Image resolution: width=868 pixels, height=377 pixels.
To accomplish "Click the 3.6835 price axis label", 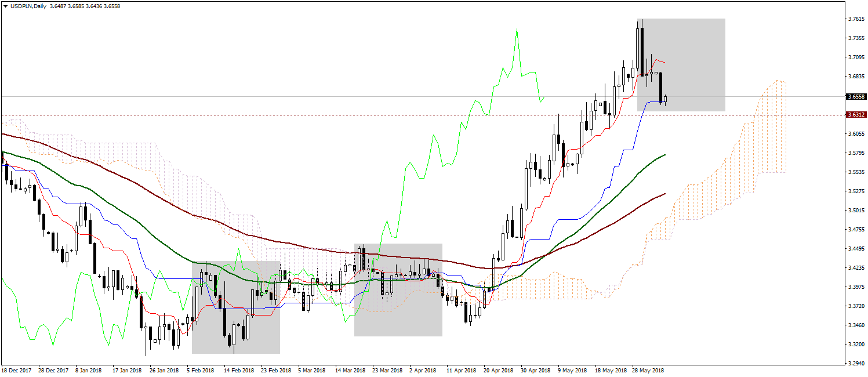I will click(x=856, y=77).
